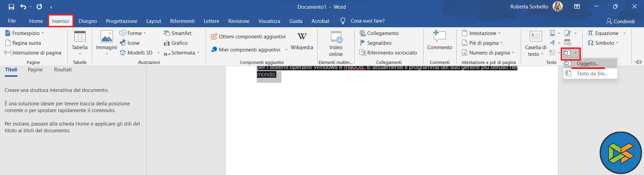Open the Visualizza tab
Screen dimensions: 644x175
(269, 21)
